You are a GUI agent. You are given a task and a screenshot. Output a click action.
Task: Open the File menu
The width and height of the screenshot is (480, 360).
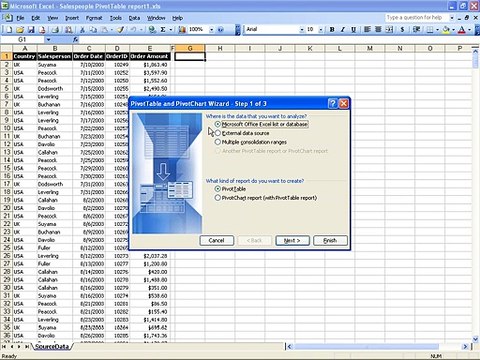[x=20, y=18]
